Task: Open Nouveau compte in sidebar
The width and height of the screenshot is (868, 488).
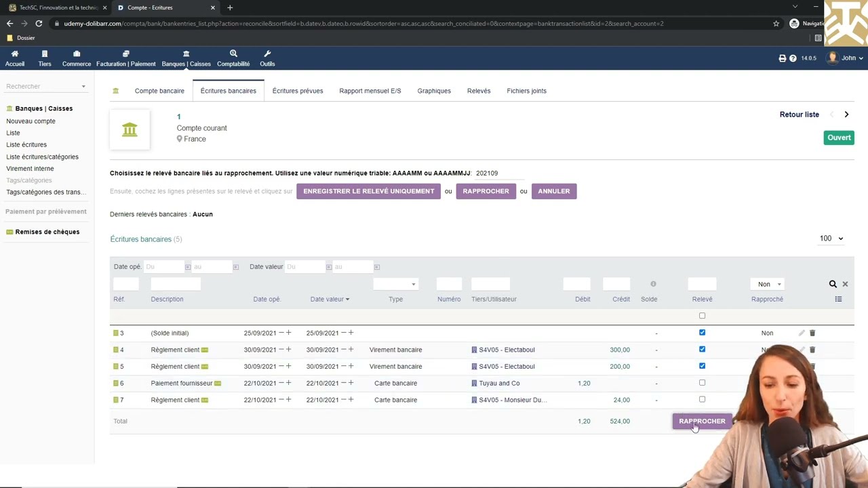Action: tap(31, 121)
